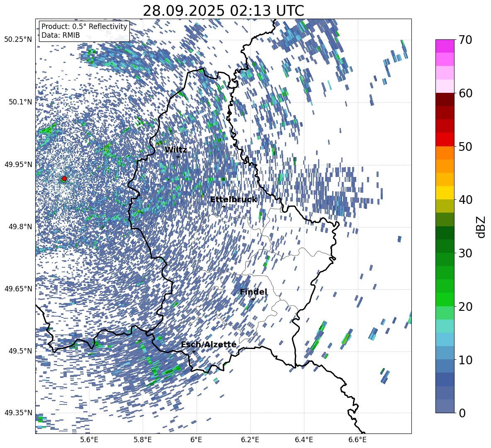Viewport: 491px width, 448px height.
Task: Click the Ettelbruck city label
Action: (233, 200)
